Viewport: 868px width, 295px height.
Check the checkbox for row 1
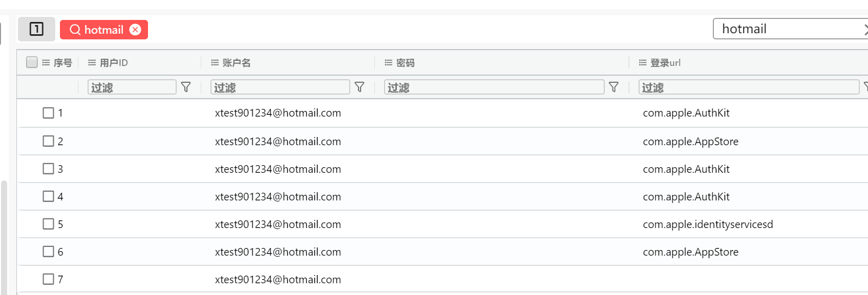point(48,113)
